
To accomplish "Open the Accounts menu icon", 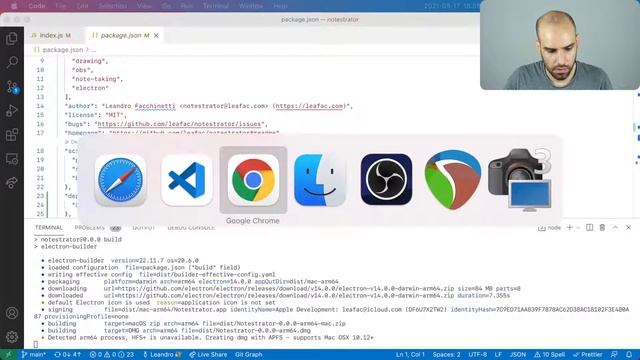I will click(x=12, y=313).
